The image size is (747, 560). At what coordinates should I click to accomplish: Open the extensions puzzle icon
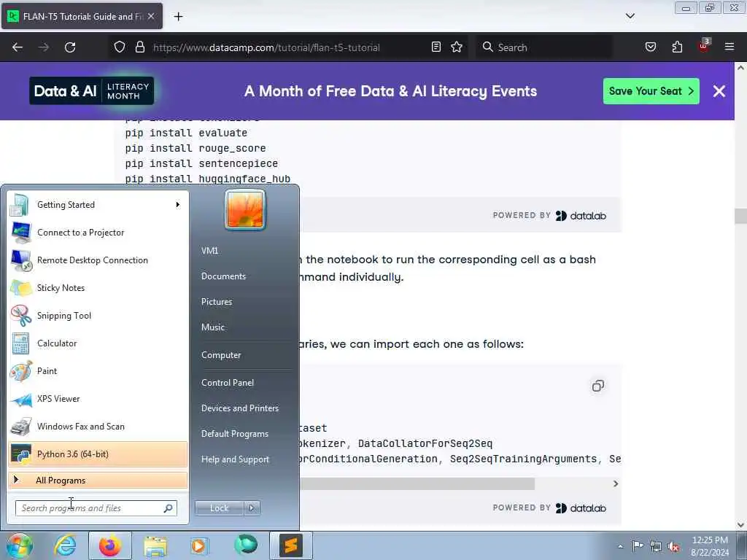tap(677, 47)
